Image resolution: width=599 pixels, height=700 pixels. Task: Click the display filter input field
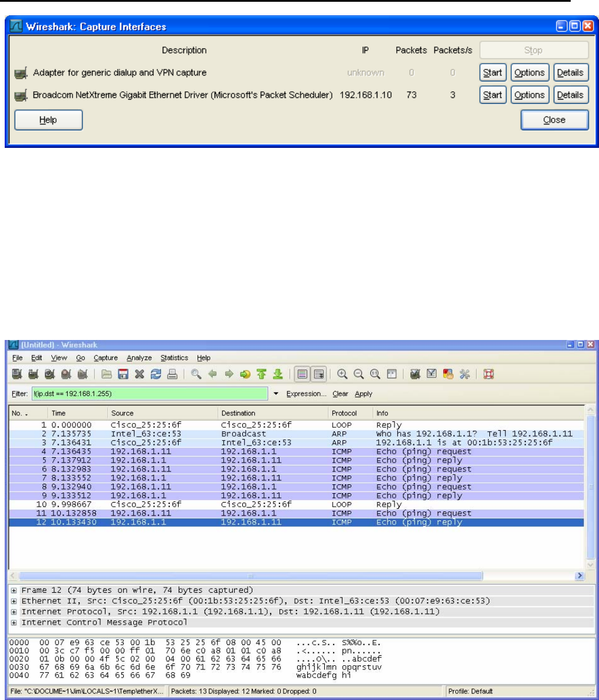pos(150,394)
